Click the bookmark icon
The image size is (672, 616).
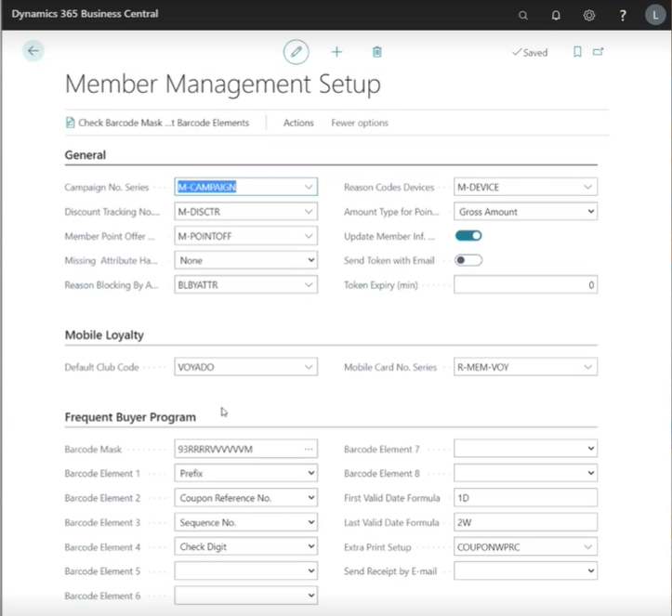tap(577, 52)
